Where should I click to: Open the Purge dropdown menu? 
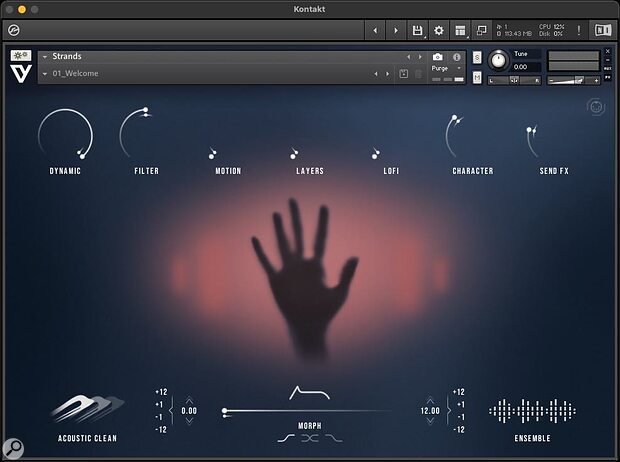coord(447,68)
